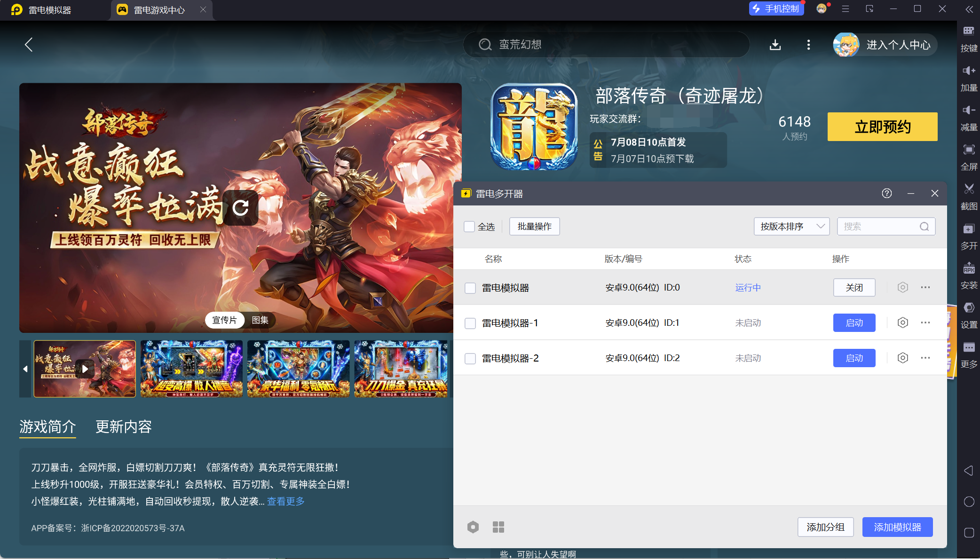The height and width of the screenshot is (559, 980).
Task: Click the 运行中 status text
Action: tap(748, 288)
